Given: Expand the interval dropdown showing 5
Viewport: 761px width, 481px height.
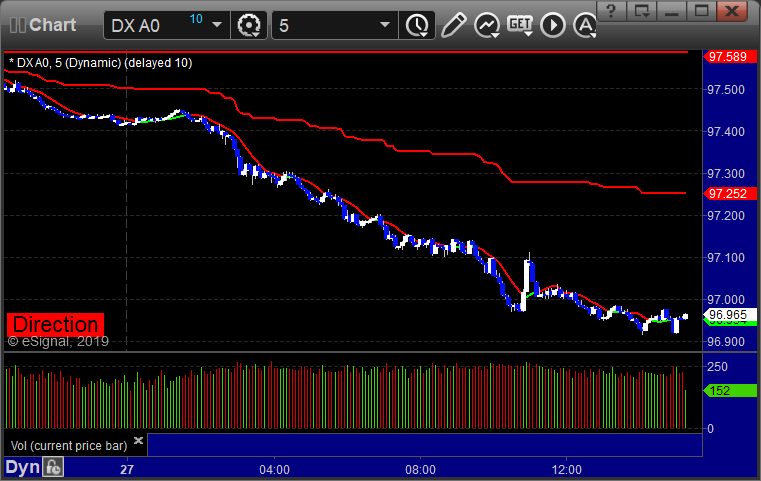Looking at the screenshot, I should pos(385,25).
